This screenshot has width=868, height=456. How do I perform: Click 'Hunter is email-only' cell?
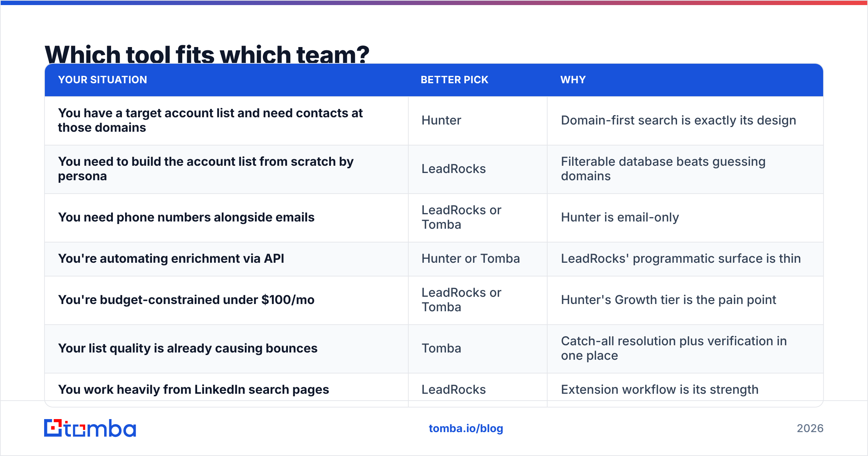620,217
